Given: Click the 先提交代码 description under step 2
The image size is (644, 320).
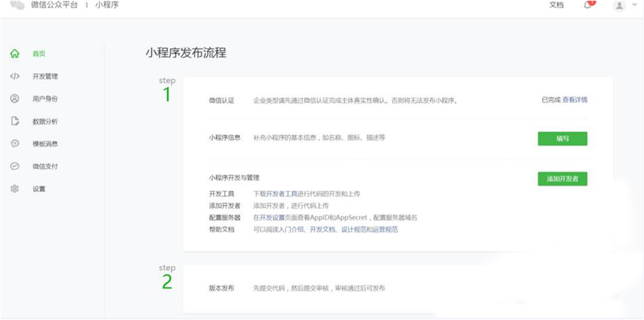Looking at the screenshot, I should coord(319,288).
